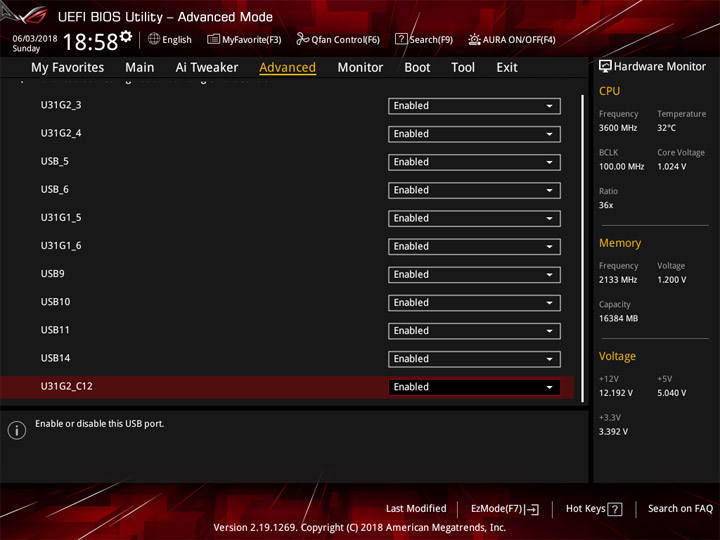Click the AURA light bulb icon
The height and width of the screenshot is (540, 720).
[474, 39]
